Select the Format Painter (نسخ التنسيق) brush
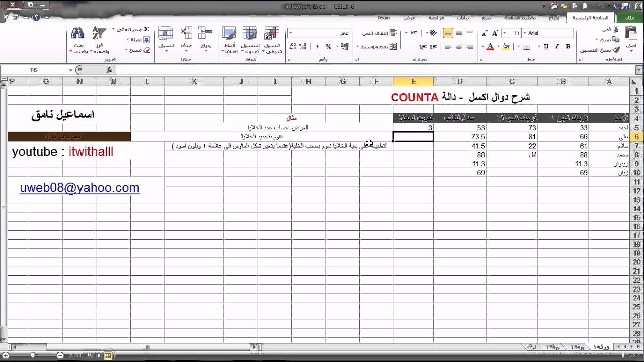This screenshot has width=644, height=362. click(616, 50)
